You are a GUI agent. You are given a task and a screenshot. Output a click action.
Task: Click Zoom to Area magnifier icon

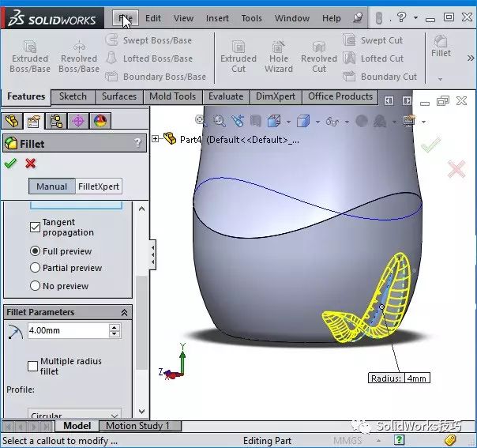219,121
